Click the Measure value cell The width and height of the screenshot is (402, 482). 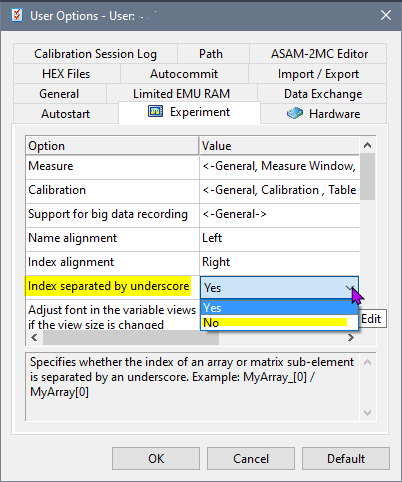point(279,166)
